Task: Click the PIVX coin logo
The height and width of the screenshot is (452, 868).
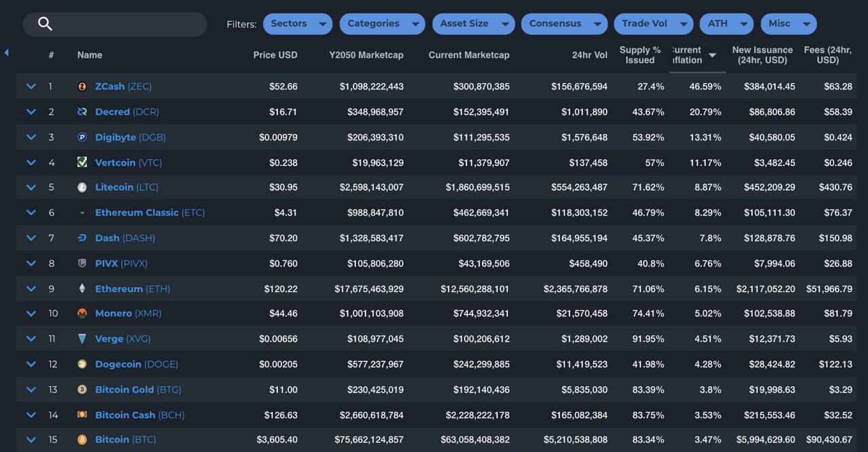Action: point(82,263)
